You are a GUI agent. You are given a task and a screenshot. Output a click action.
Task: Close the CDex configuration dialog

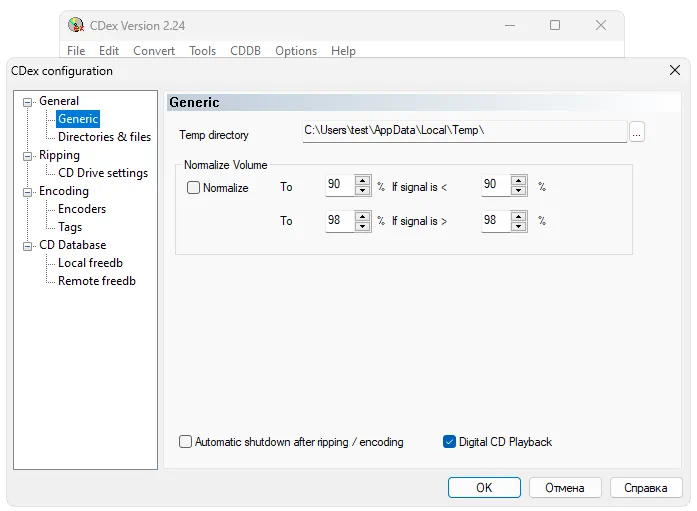point(675,70)
